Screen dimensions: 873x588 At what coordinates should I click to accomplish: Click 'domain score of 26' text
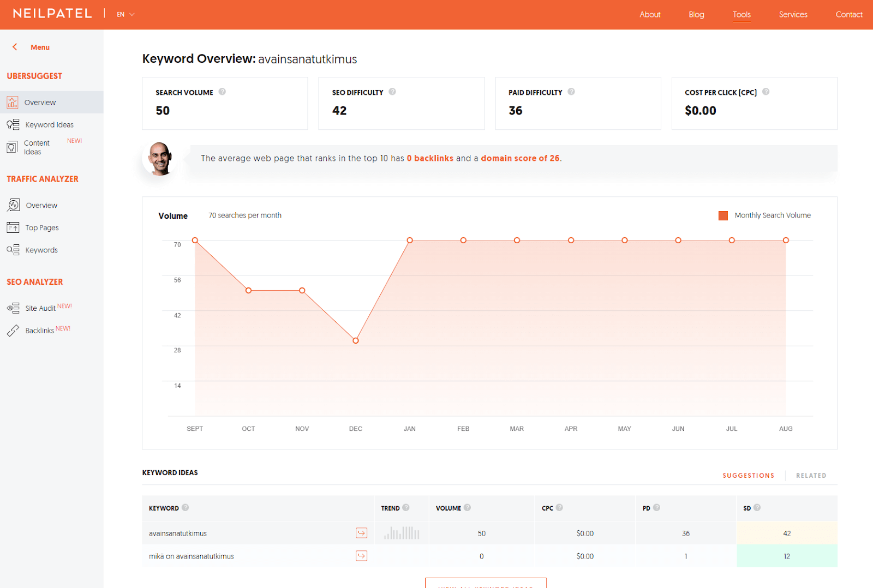(520, 158)
